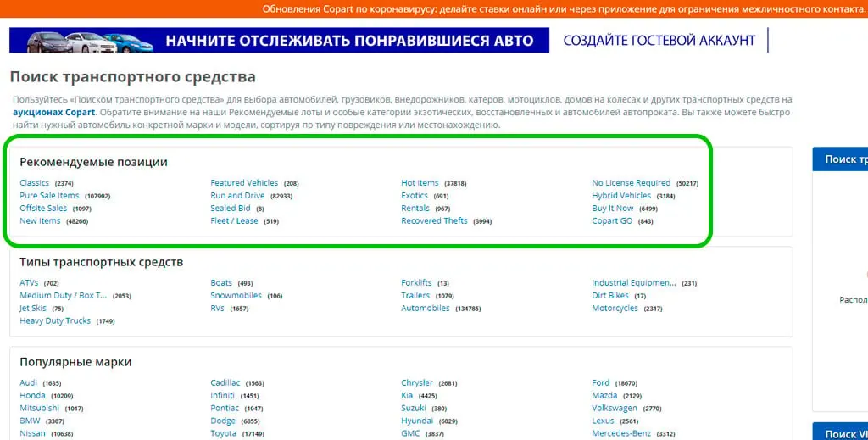Open Fleet / Lease listings

pos(234,220)
